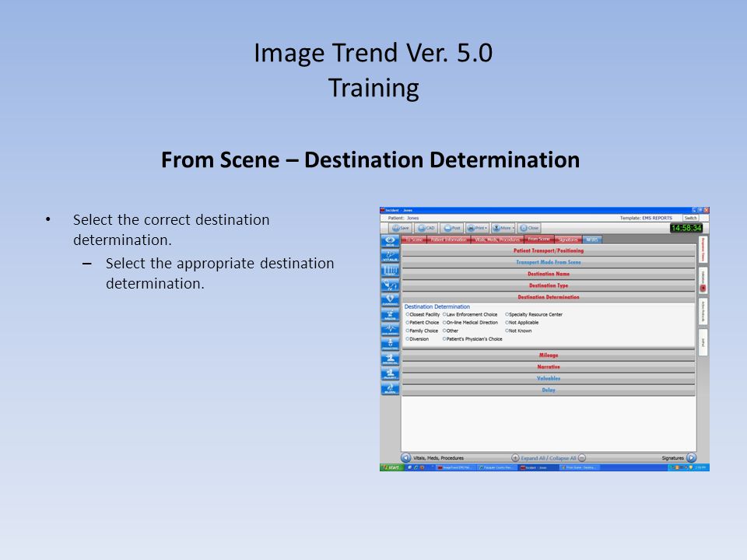
Task: Open the VITALS sidebar icon
Action: [x=390, y=256]
